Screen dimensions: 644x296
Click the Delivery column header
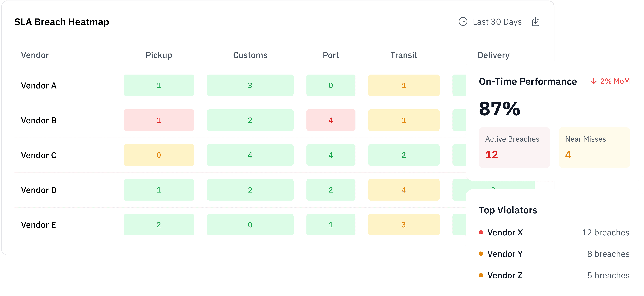[493, 55]
